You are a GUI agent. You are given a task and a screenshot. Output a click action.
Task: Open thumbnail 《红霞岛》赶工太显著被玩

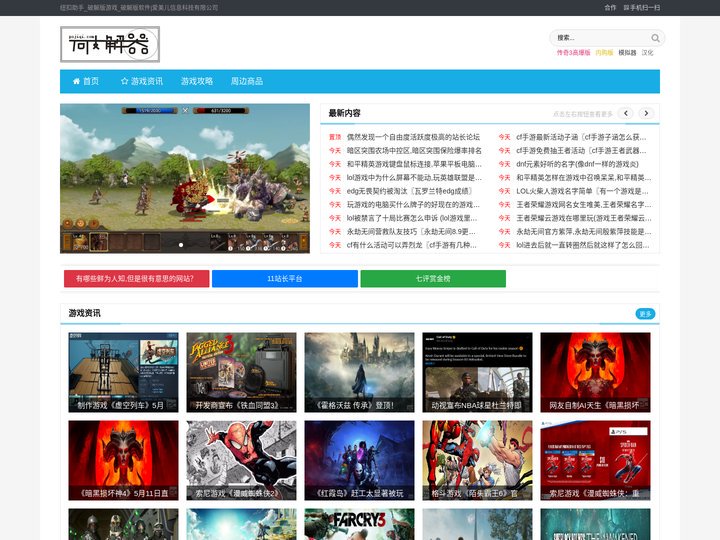(x=359, y=460)
